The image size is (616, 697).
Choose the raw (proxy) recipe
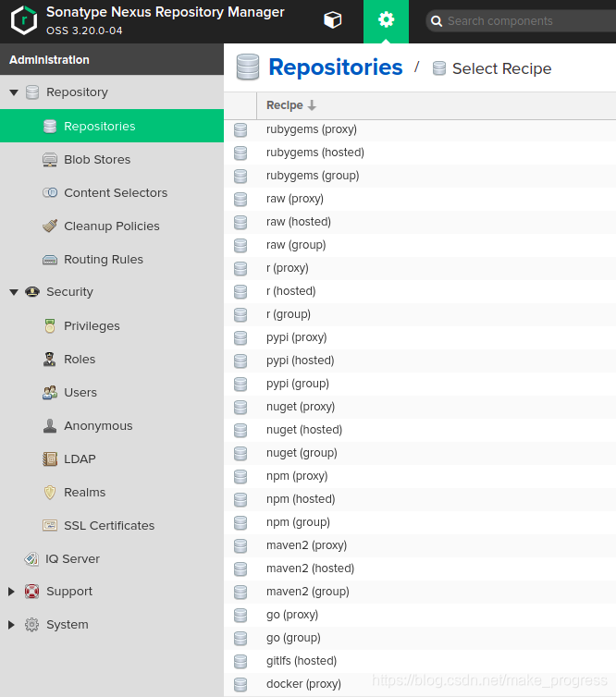tap(420, 199)
